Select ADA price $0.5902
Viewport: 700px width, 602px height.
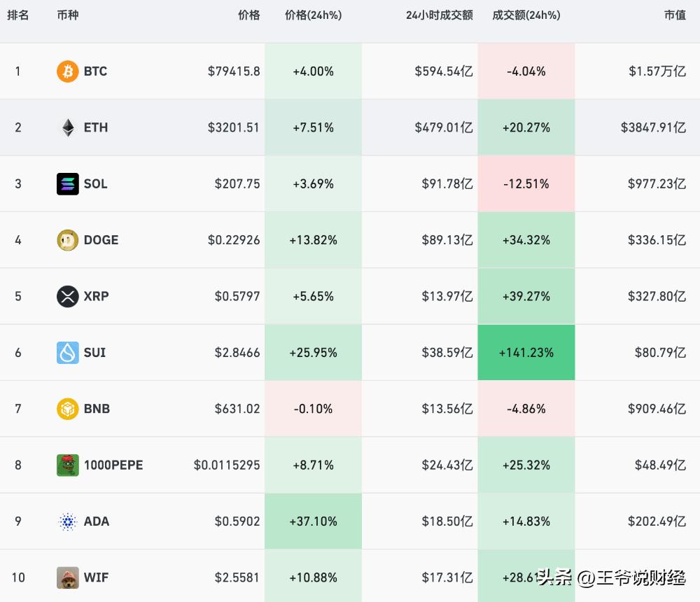click(237, 521)
